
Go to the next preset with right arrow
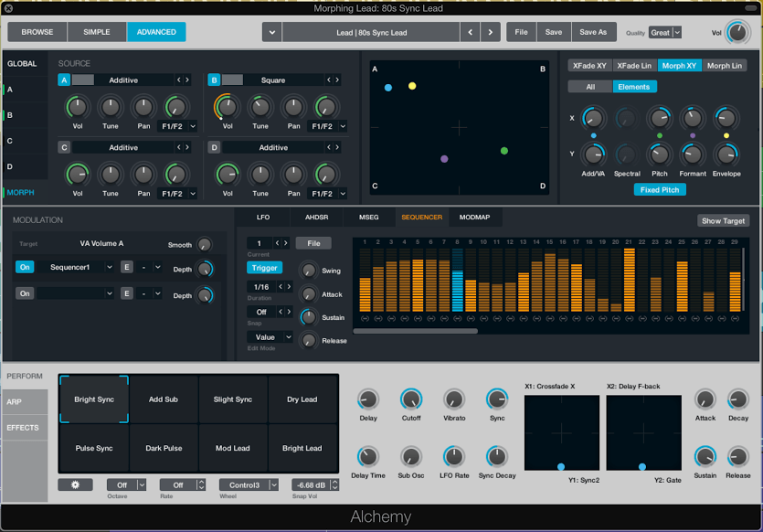(491, 32)
